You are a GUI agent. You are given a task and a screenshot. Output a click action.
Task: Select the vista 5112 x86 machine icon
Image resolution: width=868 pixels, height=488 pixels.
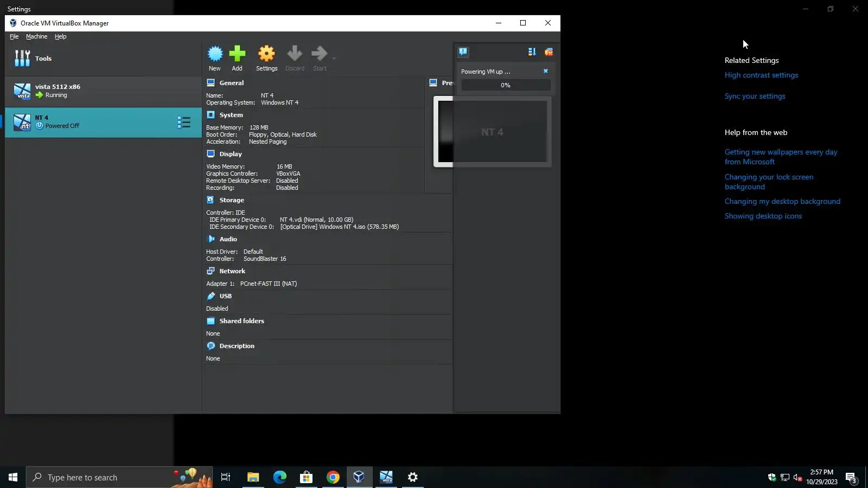(22, 91)
